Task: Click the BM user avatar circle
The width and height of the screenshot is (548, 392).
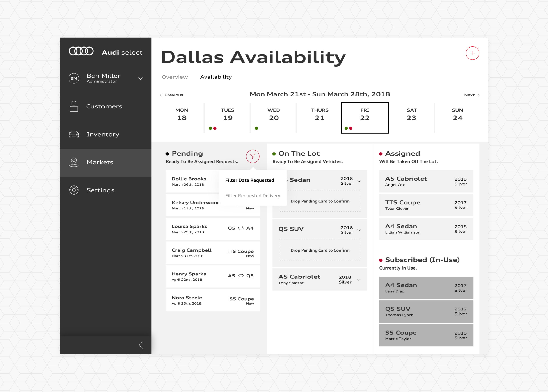Action: coord(74,78)
